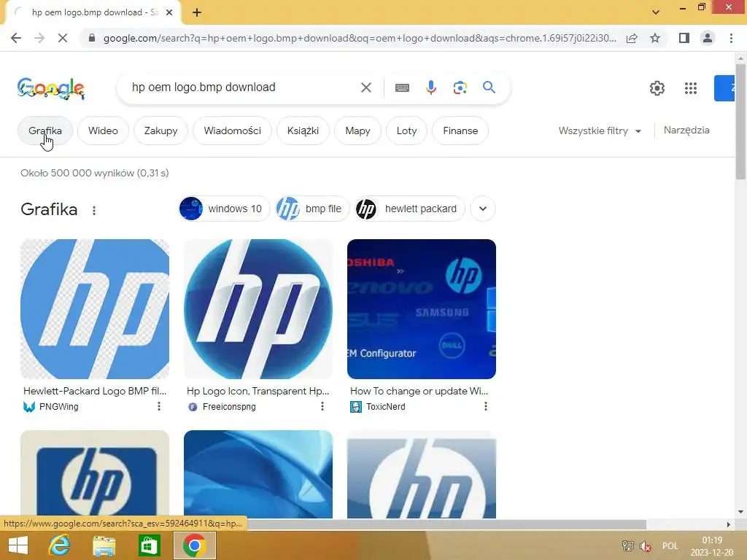This screenshot has height=560, width=747.
Task: Open tab search dropdown in title bar
Action: [656, 12]
